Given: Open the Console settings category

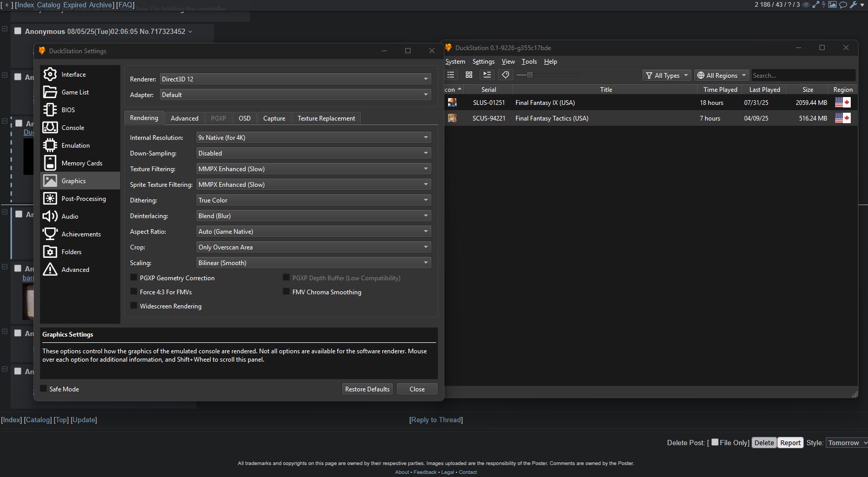Looking at the screenshot, I should 80,128.
